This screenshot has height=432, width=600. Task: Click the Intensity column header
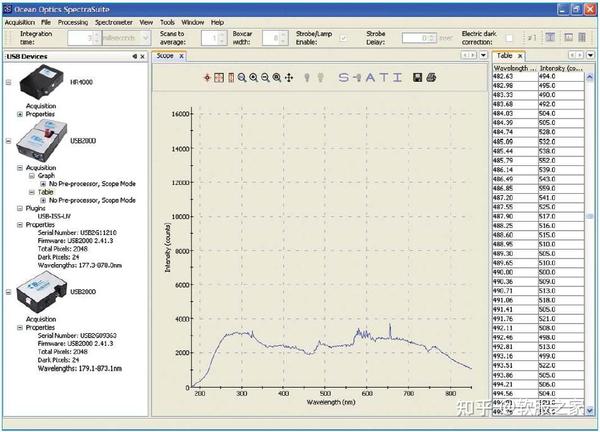[561, 68]
